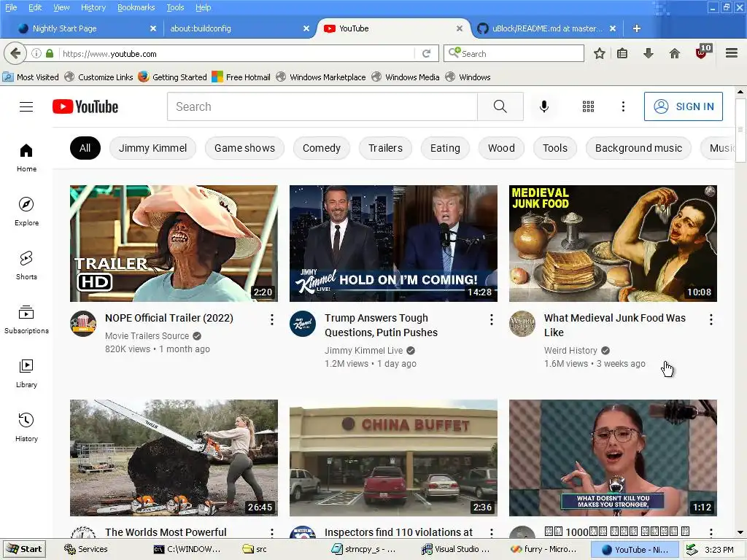Image resolution: width=747 pixels, height=560 pixels.
Task: Open options menu for NOPE Official Trailer
Action: [272, 320]
